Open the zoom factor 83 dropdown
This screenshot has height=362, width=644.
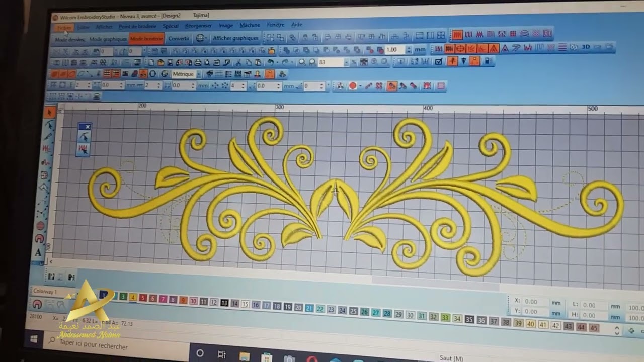(x=346, y=63)
